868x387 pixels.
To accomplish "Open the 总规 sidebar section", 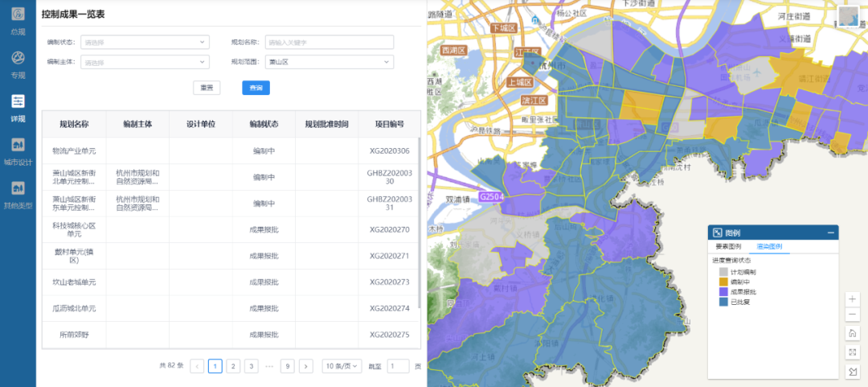I will tap(18, 21).
